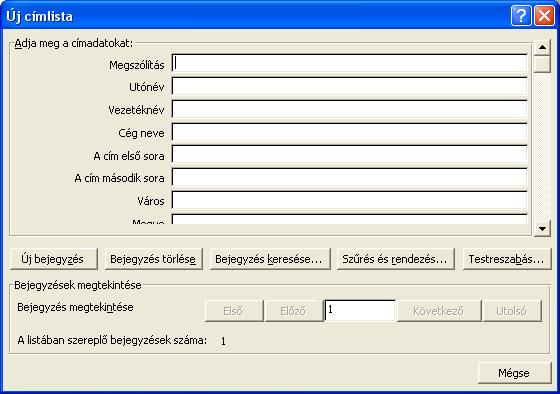Click the scrollbar up arrow
This screenshot has height=394, width=560.
click(542, 47)
